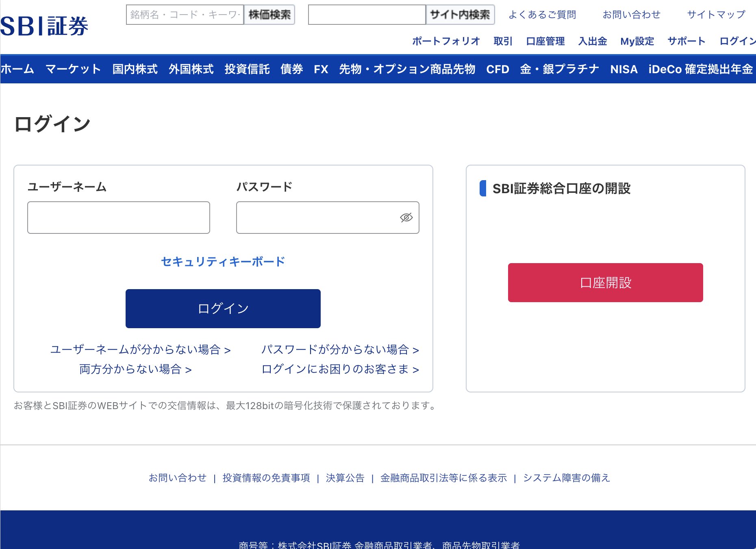The height and width of the screenshot is (549, 756).
Task: Focus the stock name/code search field
Action: point(185,15)
